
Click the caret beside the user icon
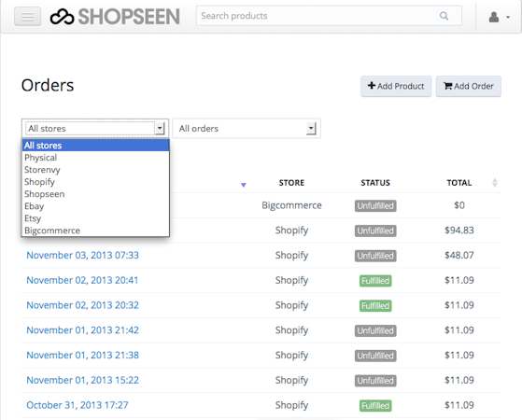coord(508,17)
